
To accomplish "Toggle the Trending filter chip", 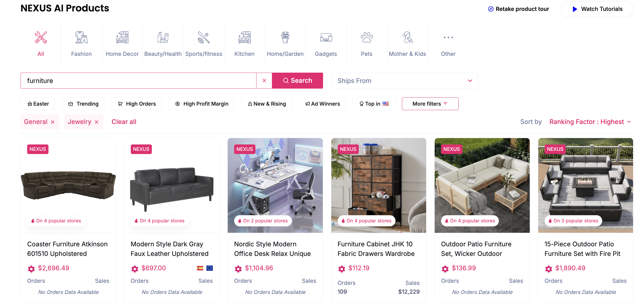I will click(83, 104).
